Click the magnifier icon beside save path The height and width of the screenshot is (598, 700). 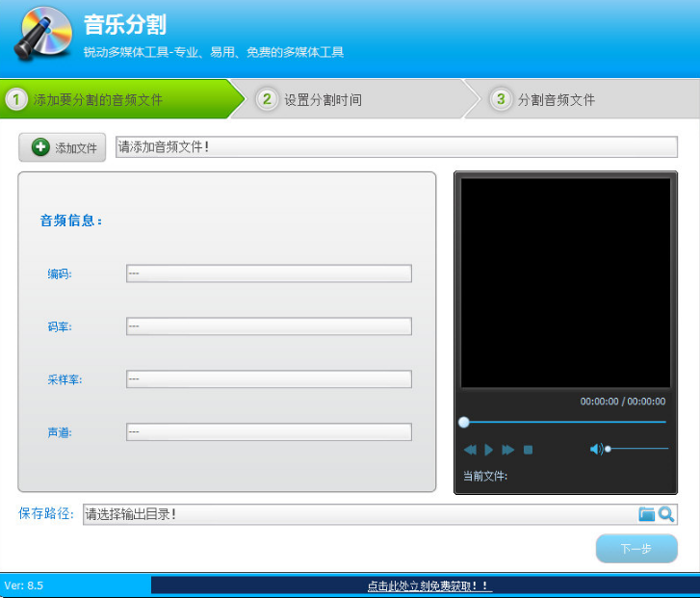point(666,514)
